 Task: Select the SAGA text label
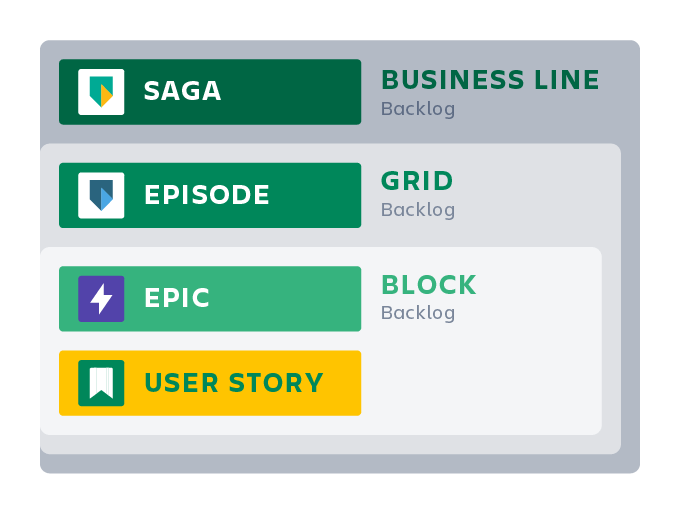[182, 92]
